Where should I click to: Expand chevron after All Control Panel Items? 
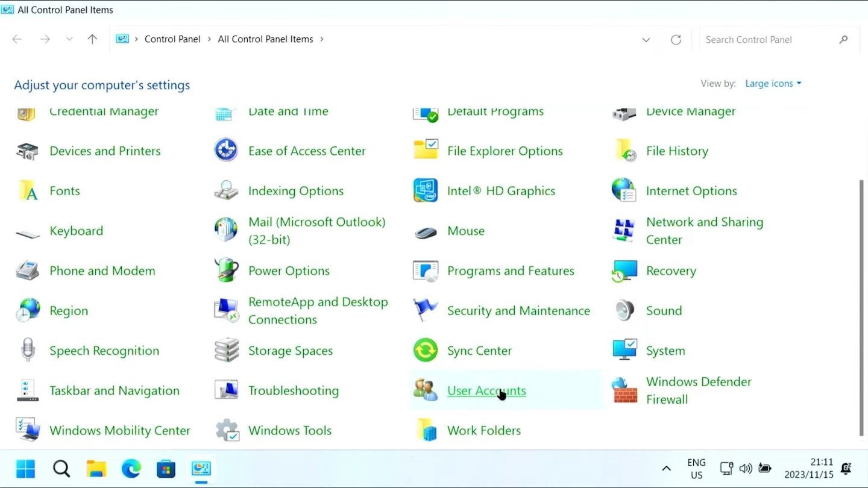[322, 39]
